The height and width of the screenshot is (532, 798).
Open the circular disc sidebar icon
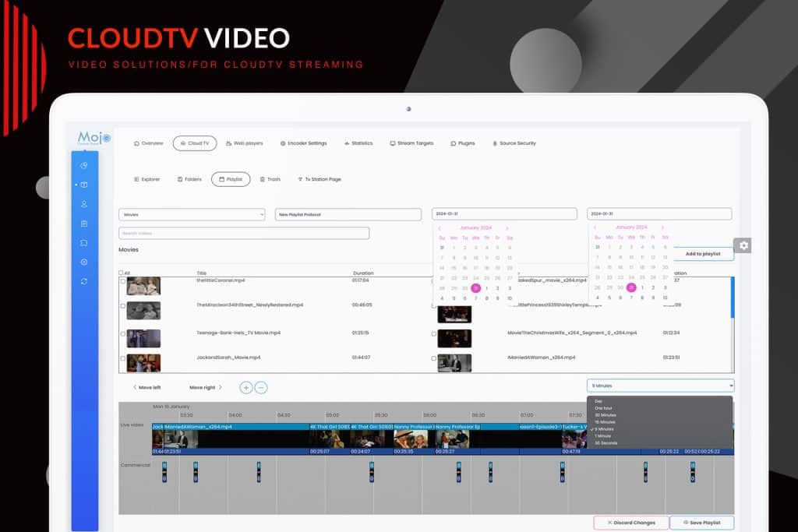pos(84,262)
